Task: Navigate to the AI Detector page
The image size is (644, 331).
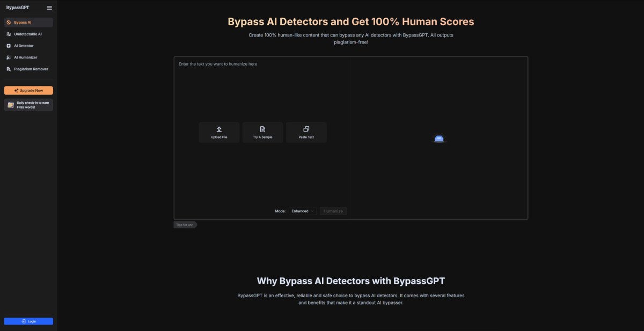Action: [x=23, y=46]
